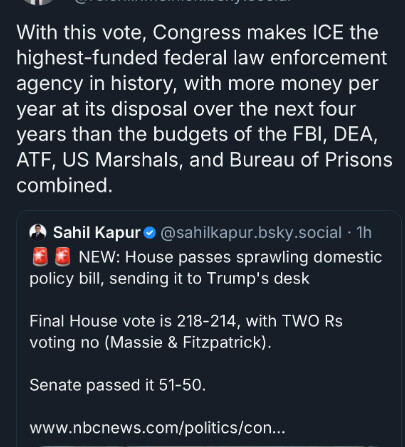Click the second red siren emoji
405x447 pixels.
click(x=62, y=257)
